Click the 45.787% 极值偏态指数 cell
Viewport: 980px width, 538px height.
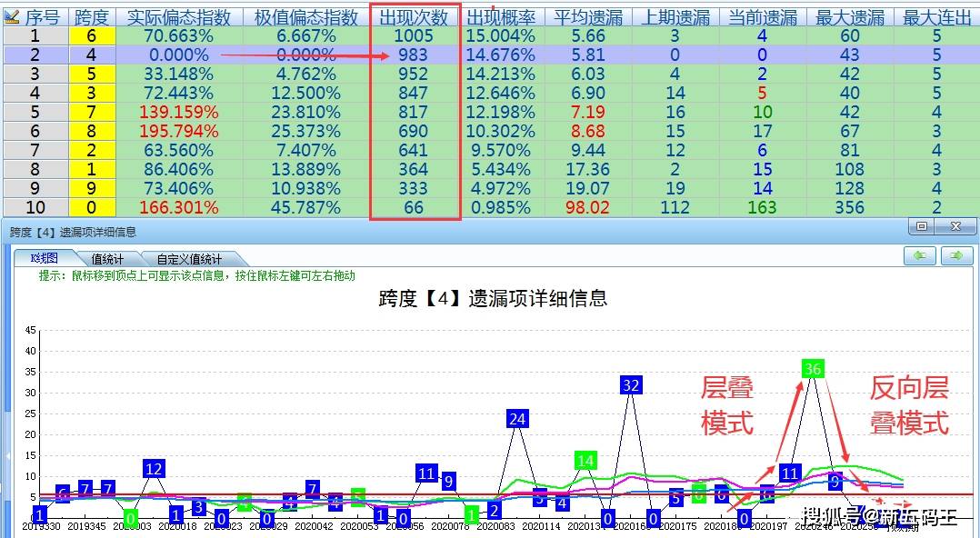[x=306, y=207]
